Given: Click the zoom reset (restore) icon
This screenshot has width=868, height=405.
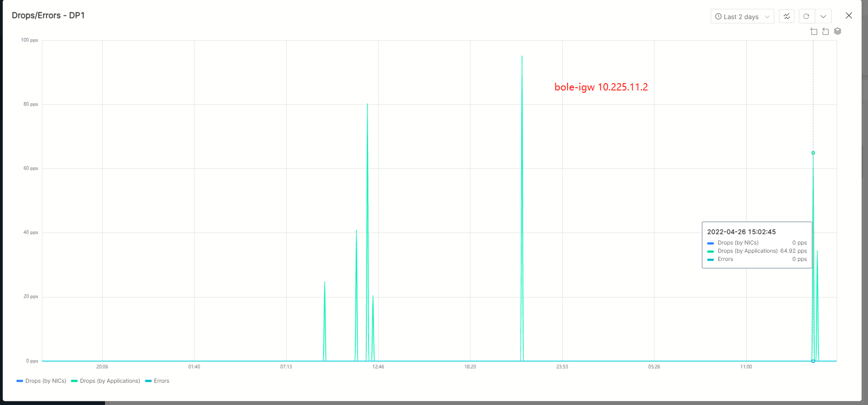Looking at the screenshot, I should click(826, 31).
